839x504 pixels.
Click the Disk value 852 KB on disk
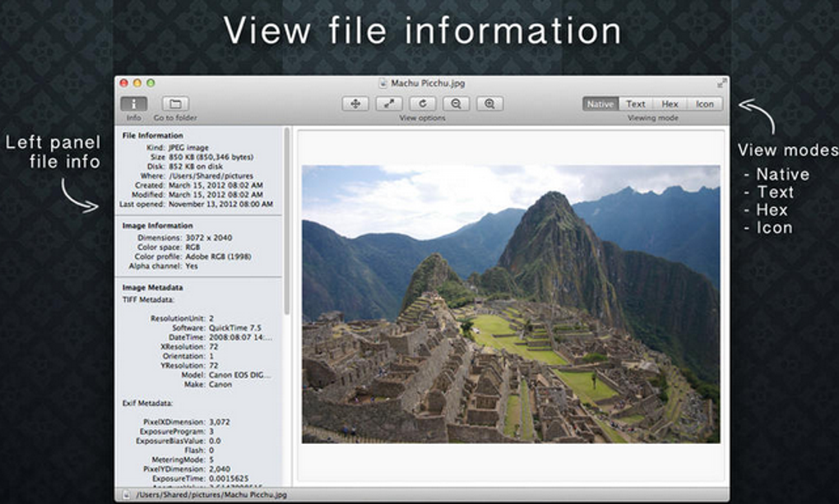coord(196,166)
